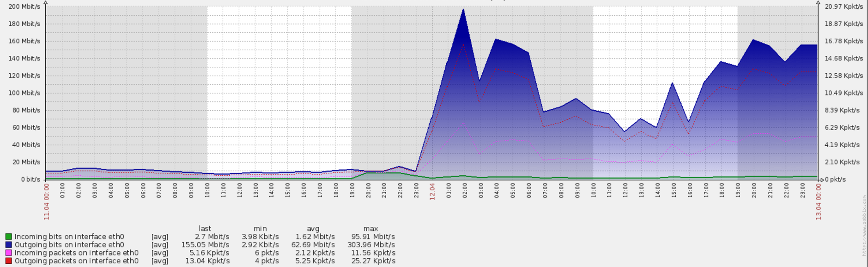Click the '18.87 Kpkt/s' right axis label
868x267 pixels.
click(x=844, y=24)
